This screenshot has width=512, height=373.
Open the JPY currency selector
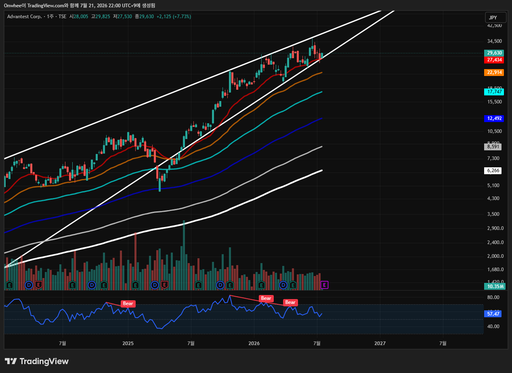click(495, 18)
